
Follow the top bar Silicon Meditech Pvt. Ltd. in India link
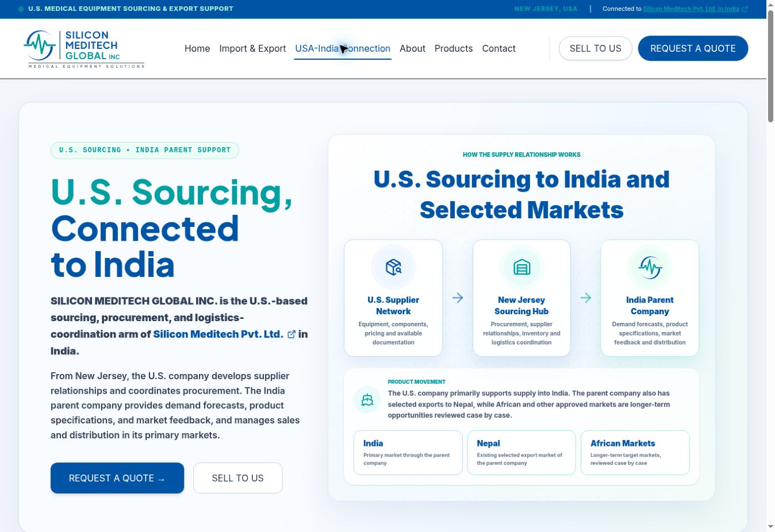[691, 9]
